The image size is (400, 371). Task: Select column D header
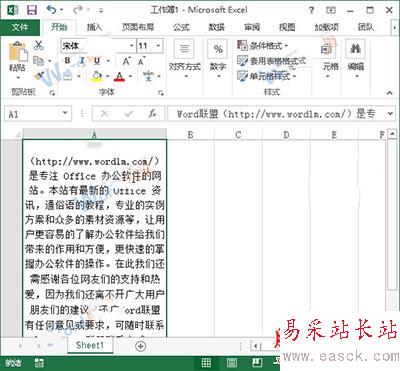pos(286,134)
